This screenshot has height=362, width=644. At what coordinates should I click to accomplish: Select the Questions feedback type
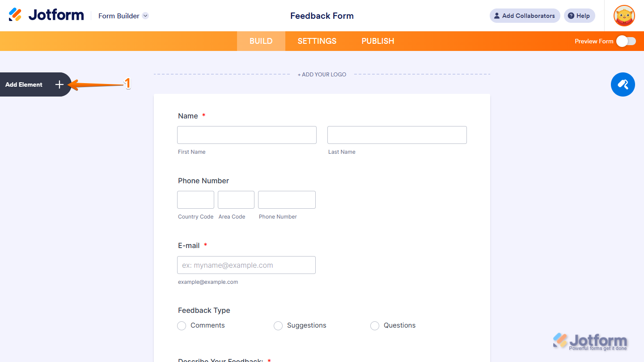point(375,326)
